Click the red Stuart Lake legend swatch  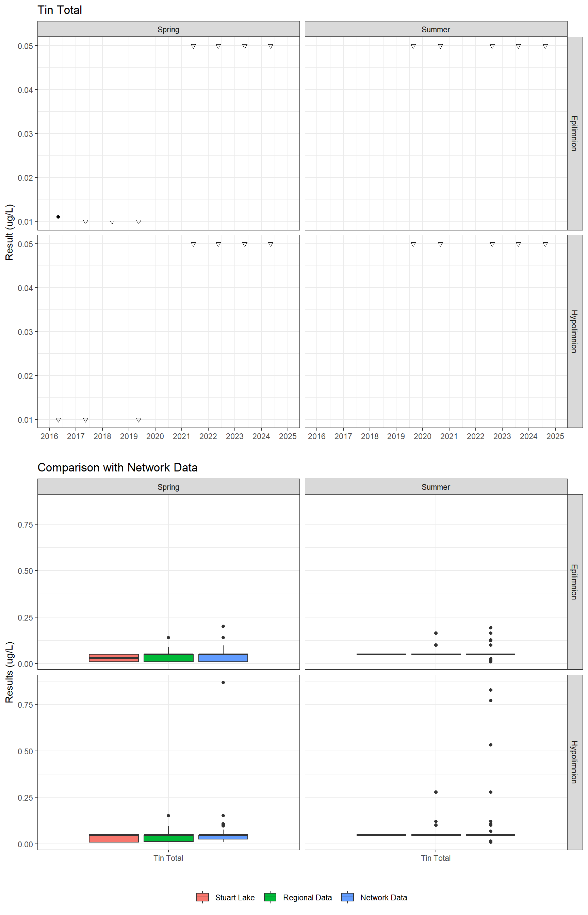pos(202,897)
